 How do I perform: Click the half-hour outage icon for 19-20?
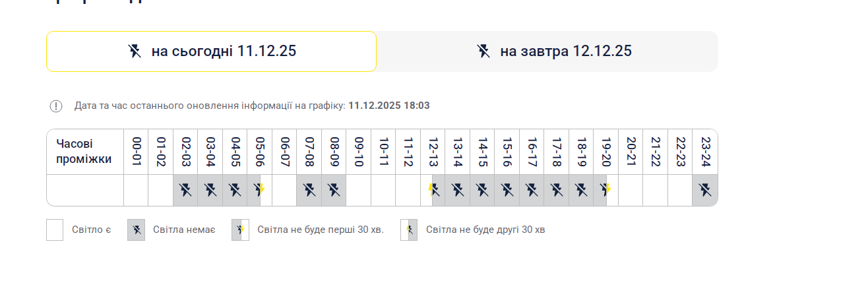click(606, 191)
